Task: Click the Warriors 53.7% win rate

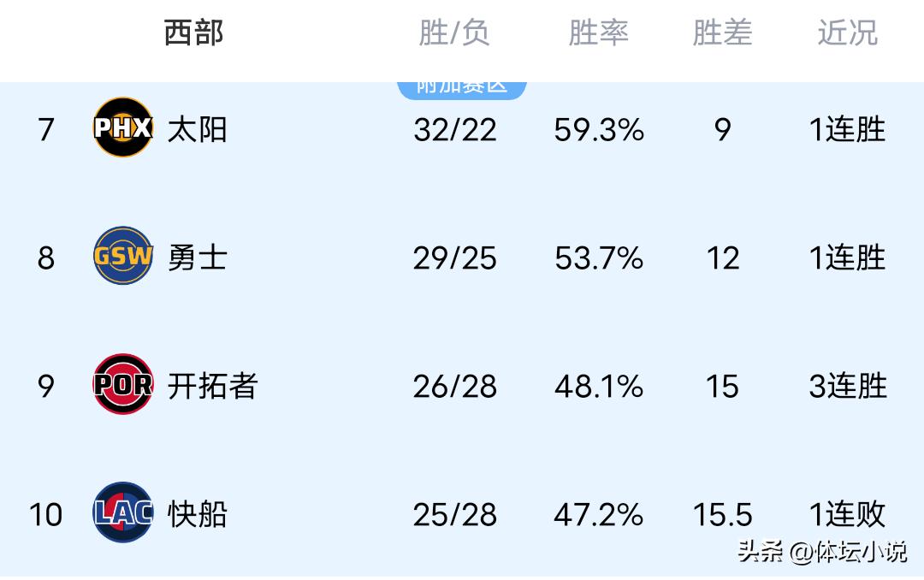Action: coord(598,257)
